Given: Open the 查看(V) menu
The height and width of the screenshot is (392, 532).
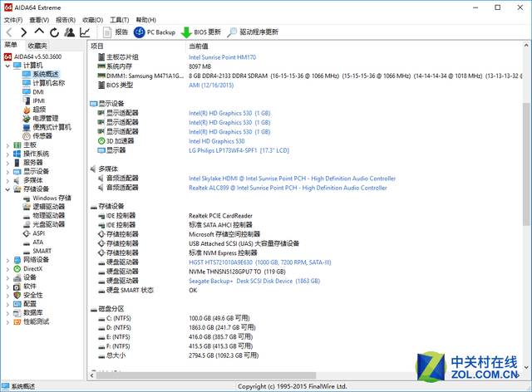Looking at the screenshot, I should (39, 20).
